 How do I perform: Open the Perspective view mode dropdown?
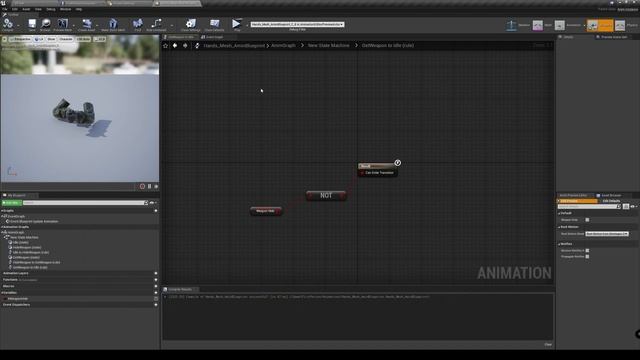tap(20, 39)
